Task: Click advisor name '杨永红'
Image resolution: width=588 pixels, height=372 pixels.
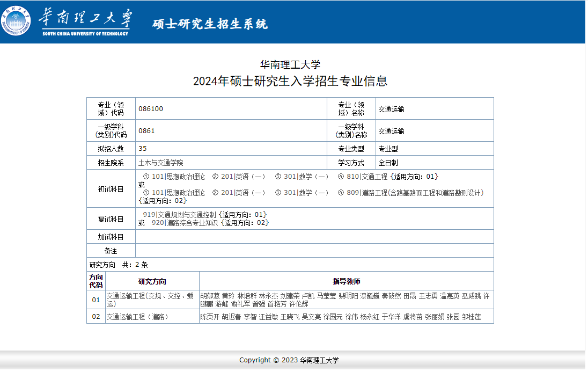Action: click(x=370, y=317)
